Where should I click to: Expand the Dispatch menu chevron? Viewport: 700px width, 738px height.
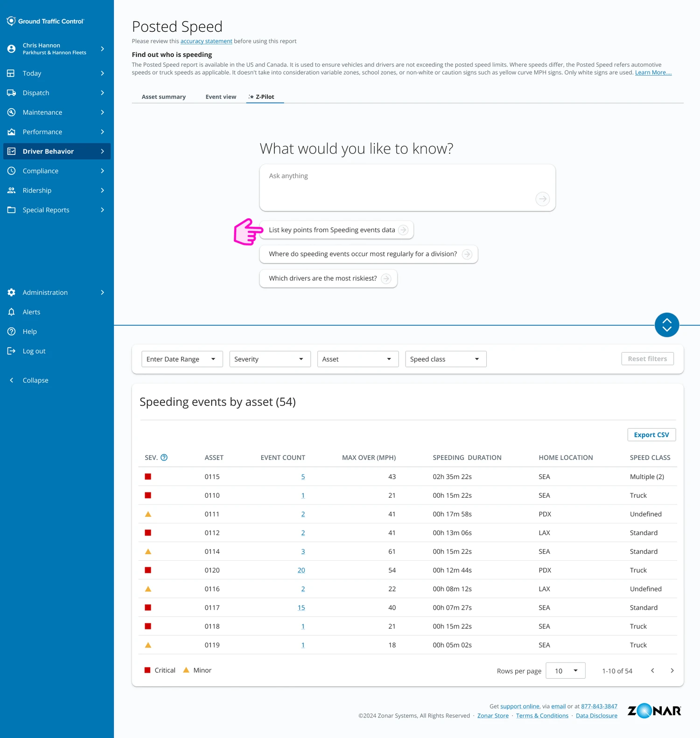[102, 93]
